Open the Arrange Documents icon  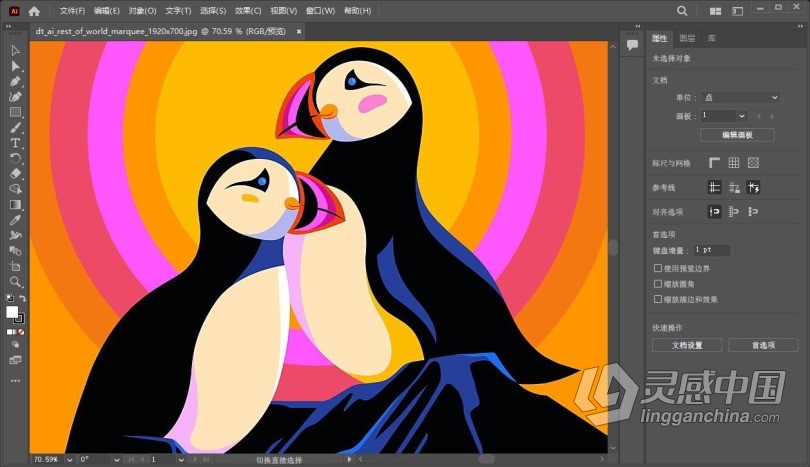click(715, 11)
